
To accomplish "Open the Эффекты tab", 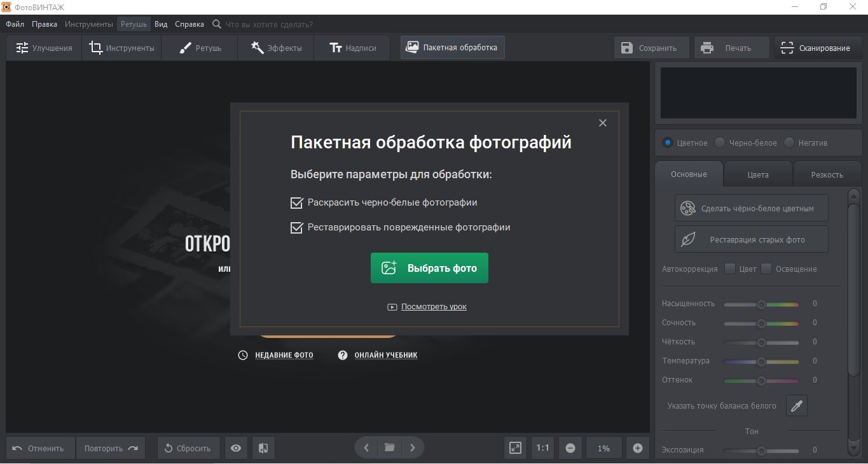I will 275,48.
